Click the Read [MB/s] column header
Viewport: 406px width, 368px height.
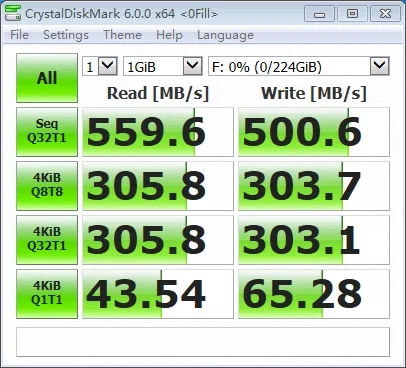(x=158, y=94)
